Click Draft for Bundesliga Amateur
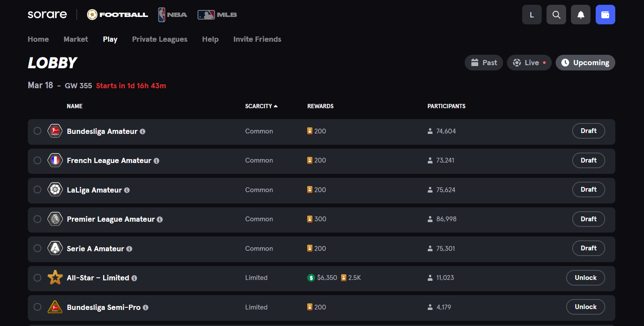The width and height of the screenshot is (644, 326). point(588,131)
